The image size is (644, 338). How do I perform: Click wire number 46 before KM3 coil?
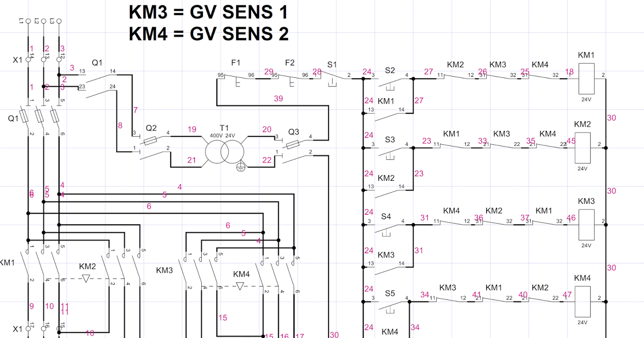point(571,218)
